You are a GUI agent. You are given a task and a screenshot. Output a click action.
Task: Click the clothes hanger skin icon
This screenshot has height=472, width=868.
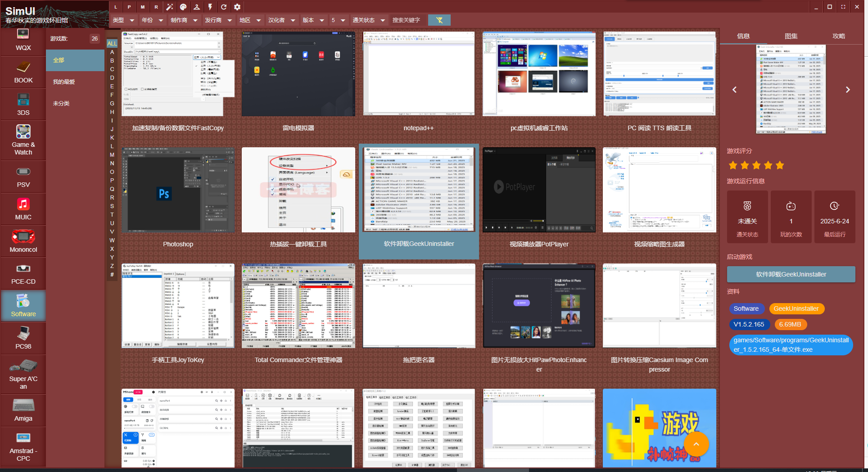coord(197,7)
